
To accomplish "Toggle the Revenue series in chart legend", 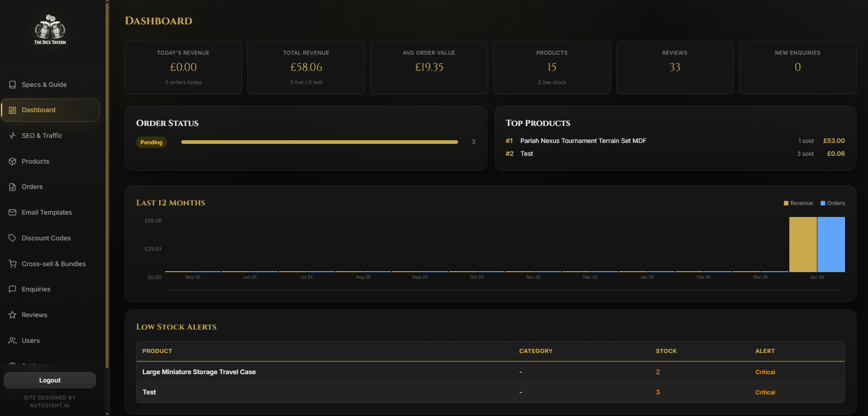I will 798,203.
